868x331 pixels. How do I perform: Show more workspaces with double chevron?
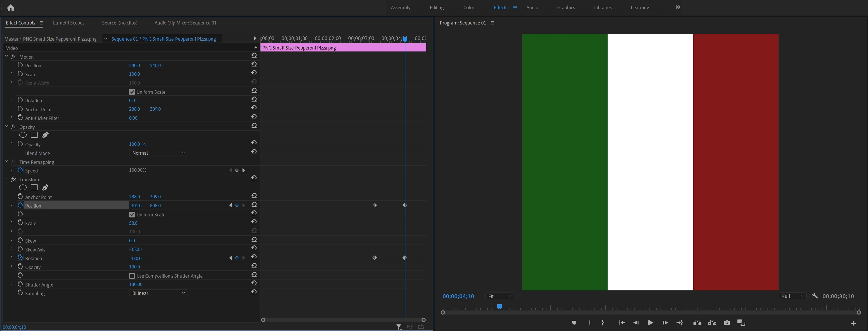(x=678, y=7)
